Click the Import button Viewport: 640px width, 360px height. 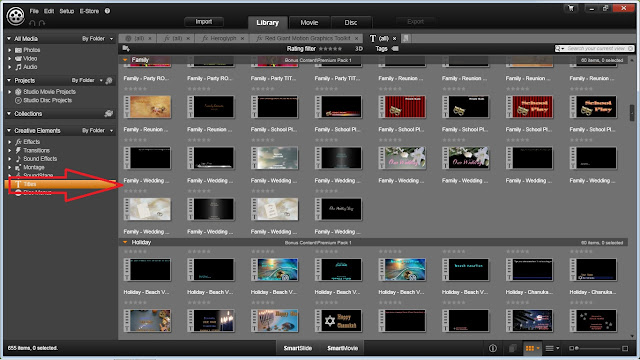(x=204, y=22)
